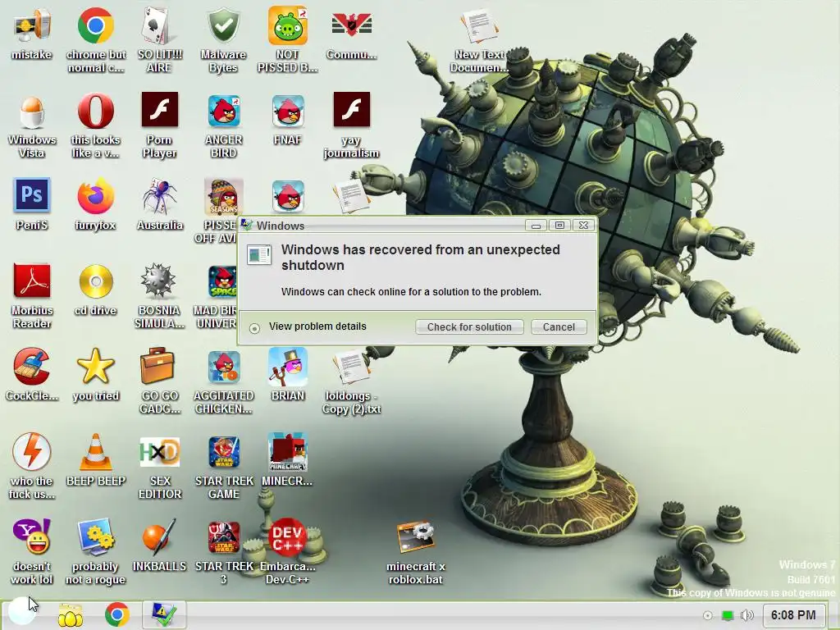The height and width of the screenshot is (630, 840).
Task: Open the volume speaker tray icon
Action: (x=746, y=615)
